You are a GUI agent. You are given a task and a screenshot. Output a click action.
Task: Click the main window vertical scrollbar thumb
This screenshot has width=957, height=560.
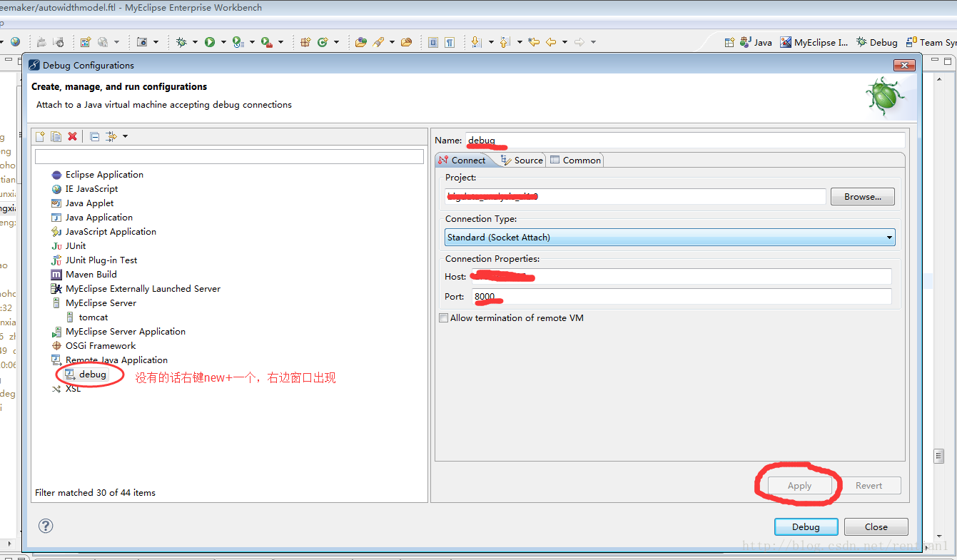[x=939, y=456]
